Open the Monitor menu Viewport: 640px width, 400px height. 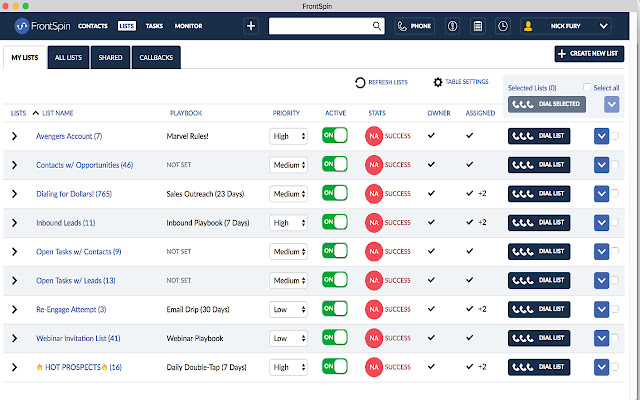coord(189,26)
